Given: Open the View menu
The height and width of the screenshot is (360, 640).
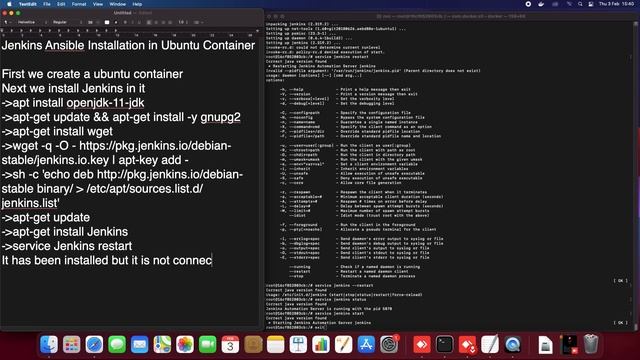Looking at the screenshot, I should coord(98,4).
